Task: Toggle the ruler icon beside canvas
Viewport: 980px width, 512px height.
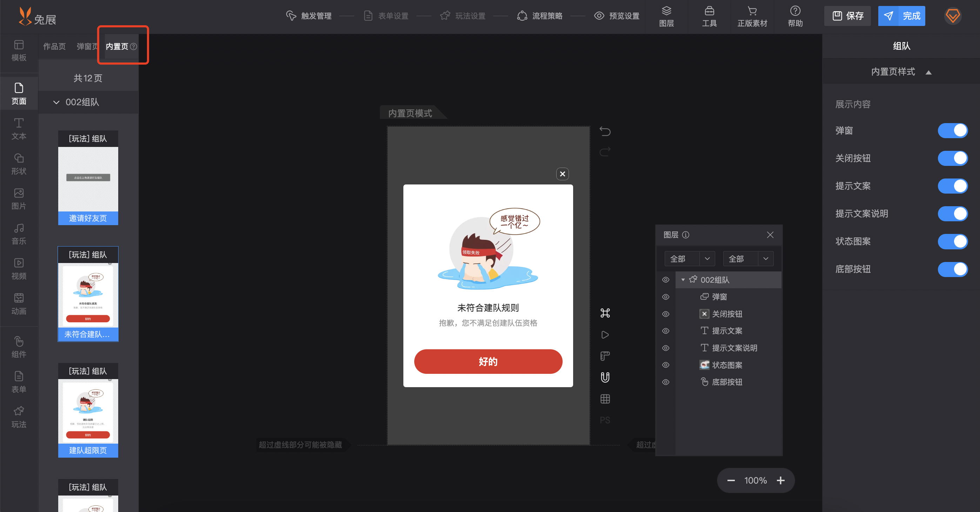Action: (605, 356)
